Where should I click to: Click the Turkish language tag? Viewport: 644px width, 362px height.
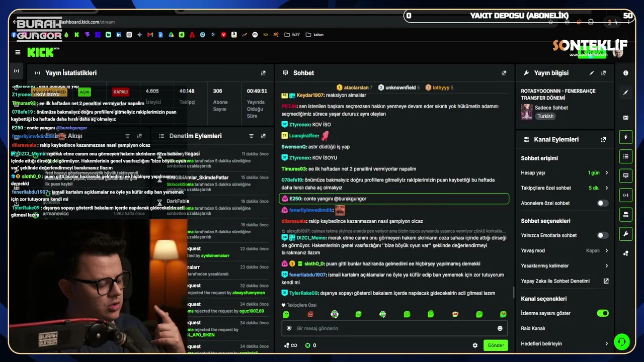tap(545, 116)
